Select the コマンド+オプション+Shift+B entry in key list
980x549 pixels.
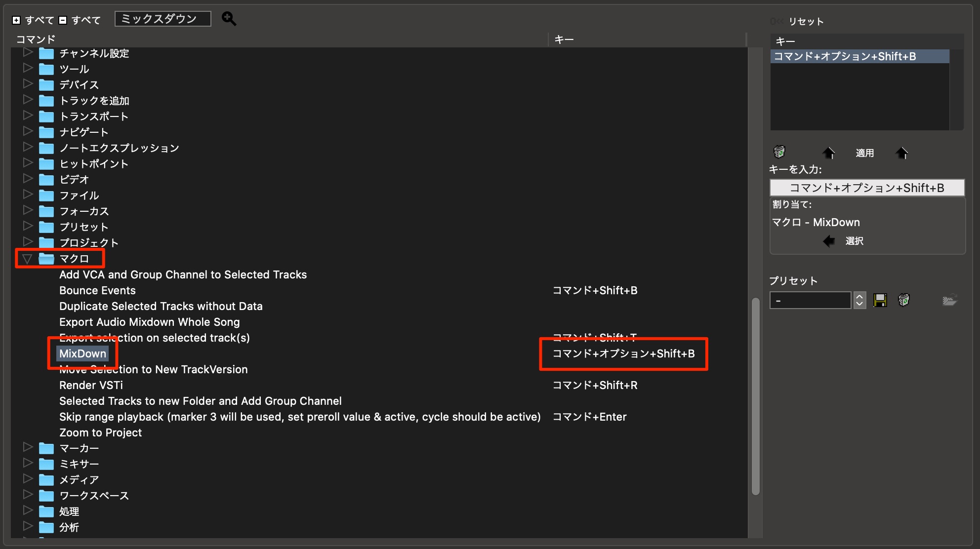point(860,56)
